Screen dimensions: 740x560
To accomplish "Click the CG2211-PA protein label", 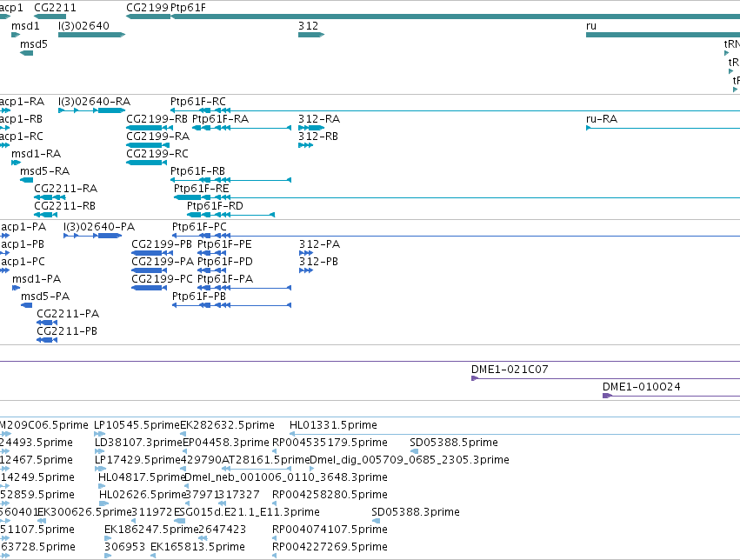I will point(68,314).
